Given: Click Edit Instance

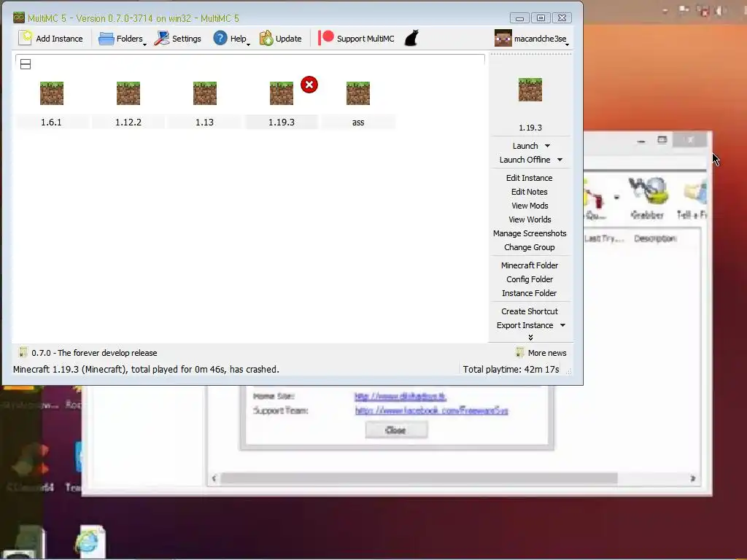Looking at the screenshot, I should coord(530,178).
